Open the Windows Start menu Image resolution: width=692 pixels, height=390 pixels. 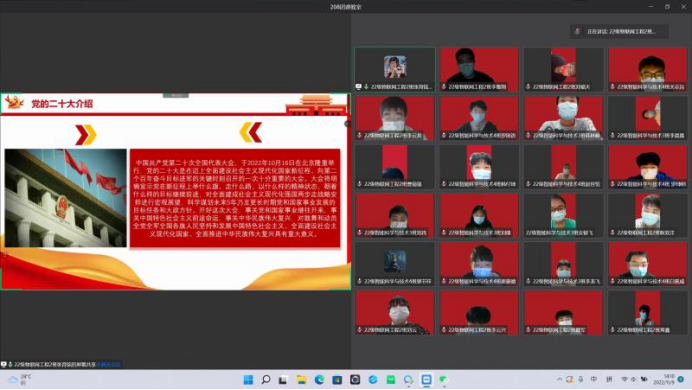248,380
